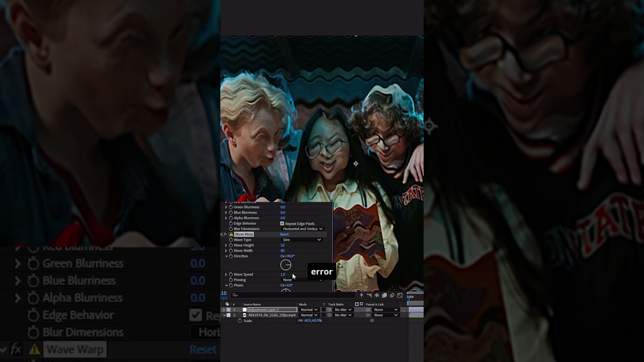This screenshot has height=362, width=644.
Task: Expand Adjustment Layer 2 in timeline
Action: click(224, 310)
